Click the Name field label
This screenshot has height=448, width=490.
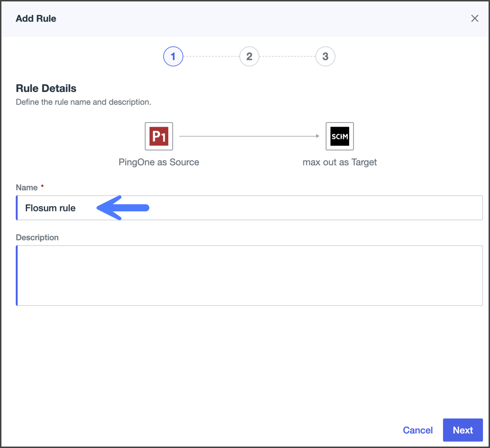point(27,188)
